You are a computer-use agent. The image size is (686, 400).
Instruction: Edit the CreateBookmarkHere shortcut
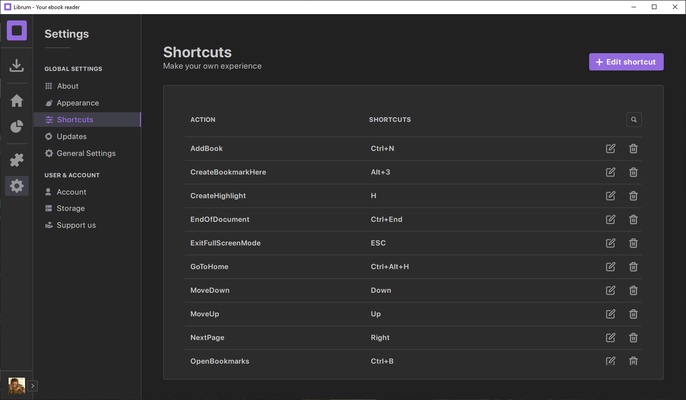(x=610, y=172)
